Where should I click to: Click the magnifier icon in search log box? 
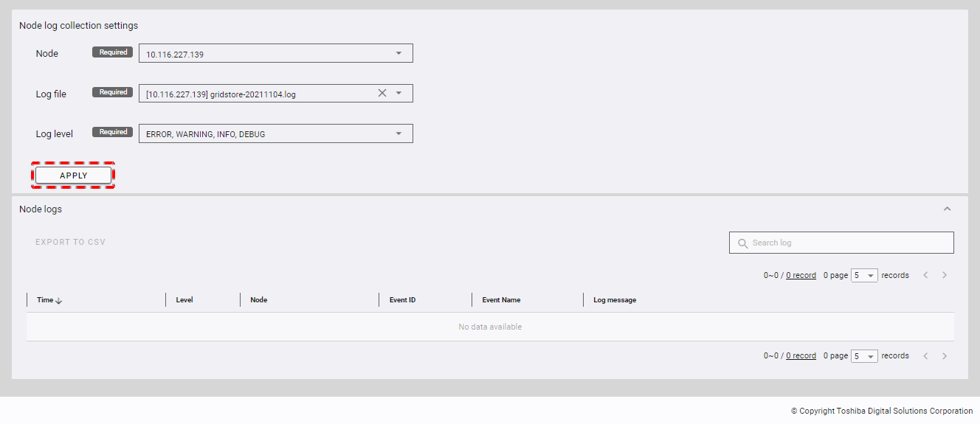click(x=742, y=243)
